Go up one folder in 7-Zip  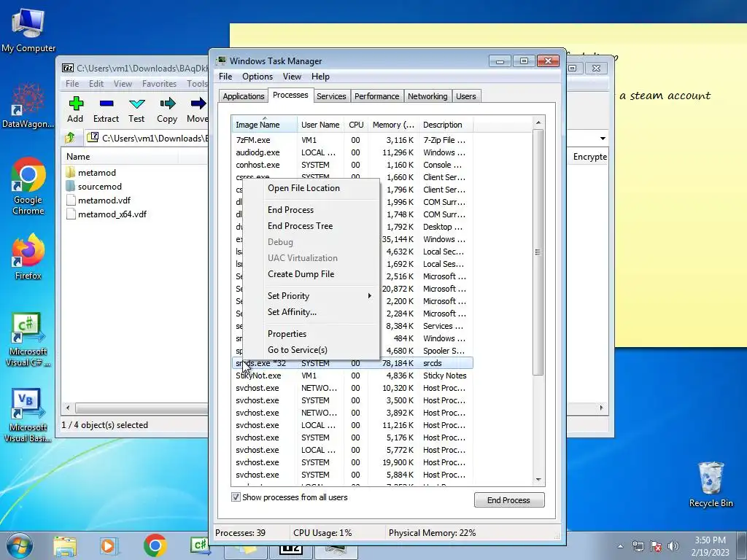pos(70,138)
